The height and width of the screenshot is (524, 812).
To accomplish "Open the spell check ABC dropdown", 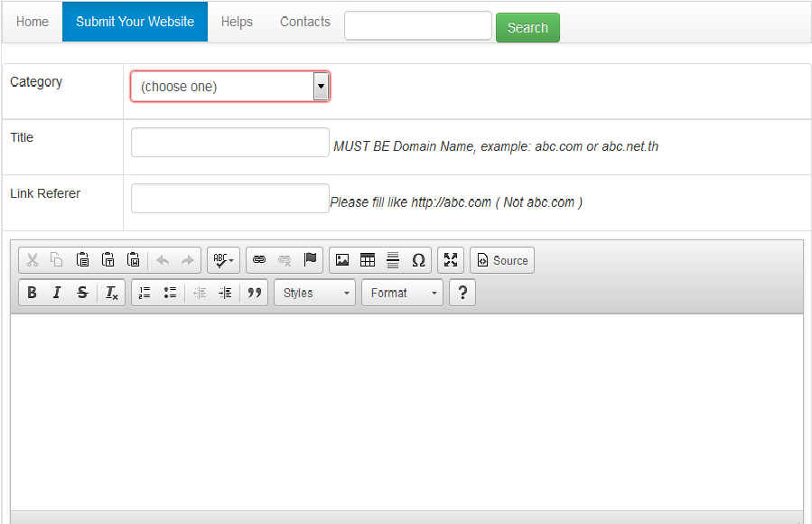I will coord(224,260).
